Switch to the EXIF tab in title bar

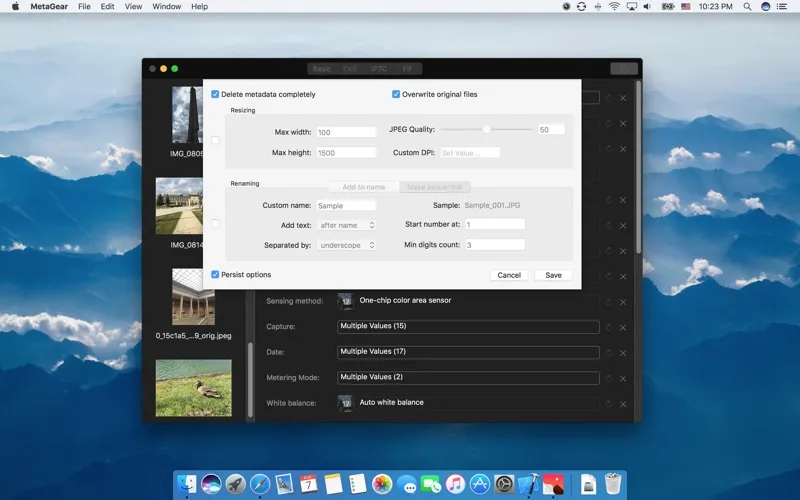(x=349, y=69)
